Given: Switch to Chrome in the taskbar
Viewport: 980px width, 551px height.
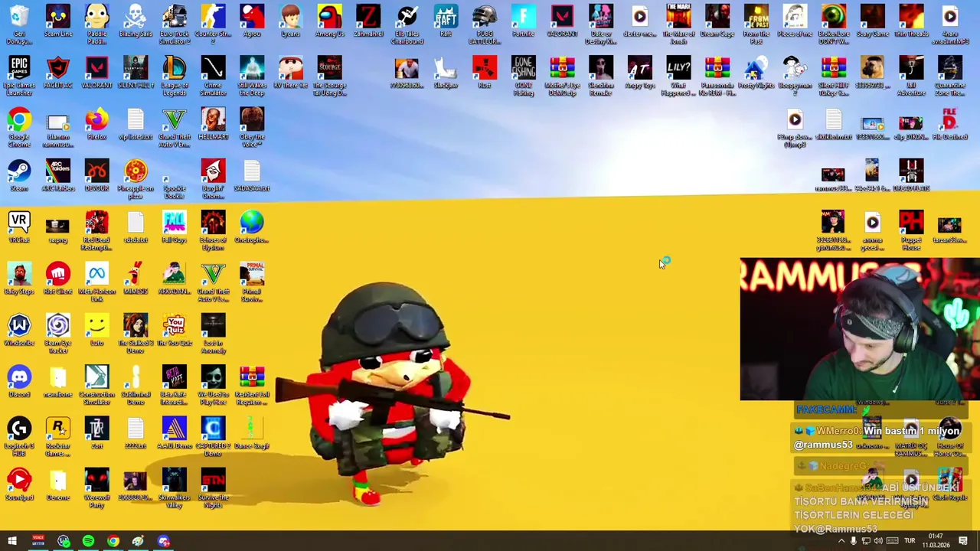Looking at the screenshot, I should (x=113, y=542).
